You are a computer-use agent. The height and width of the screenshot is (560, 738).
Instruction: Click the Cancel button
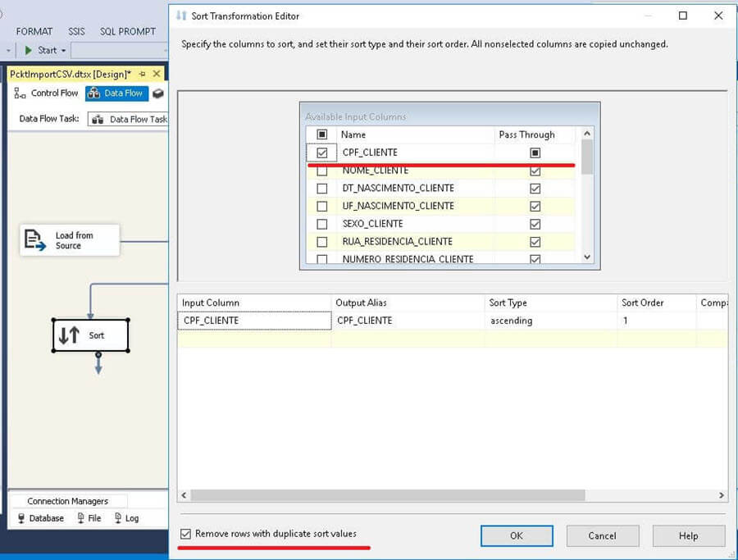click(x=603, y=535)
